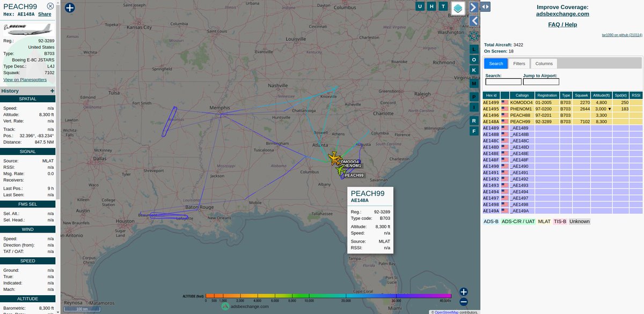Viewport: 644px width, 314px height.
Task: Toggle the H map button
Action: [x=431, y=6]
